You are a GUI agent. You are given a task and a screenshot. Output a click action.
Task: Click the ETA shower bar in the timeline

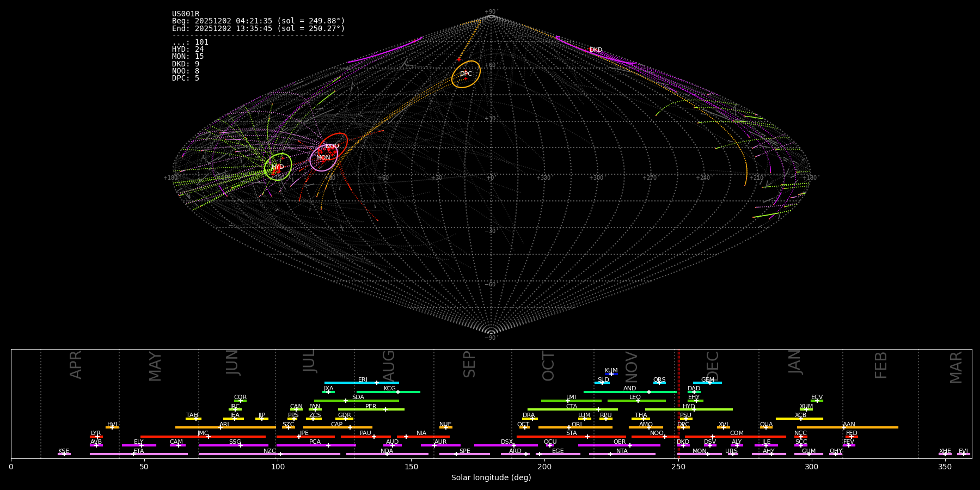click(x=138, y=454)
